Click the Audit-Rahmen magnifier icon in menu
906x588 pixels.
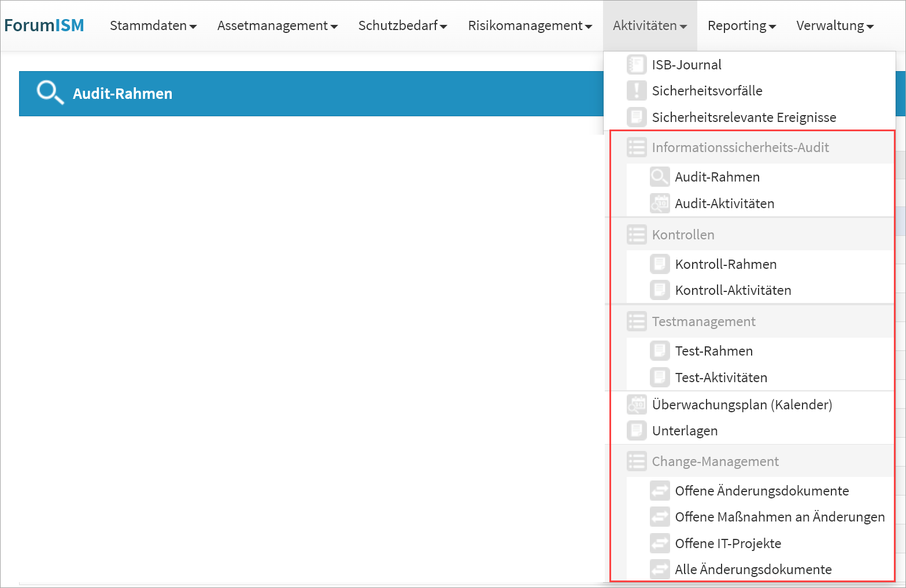(x=659, y=177)
